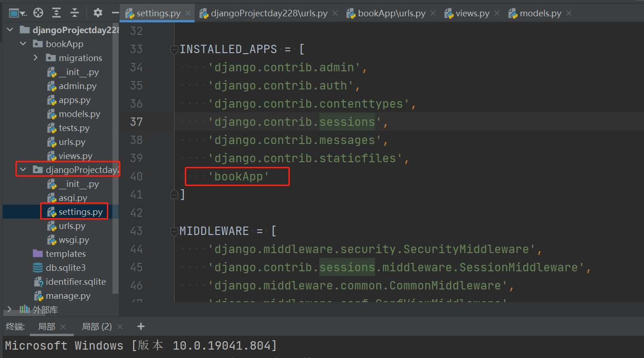Expand the 外部库 external libraries node
The height and width of the screenshot is (358, 644).
10,310
